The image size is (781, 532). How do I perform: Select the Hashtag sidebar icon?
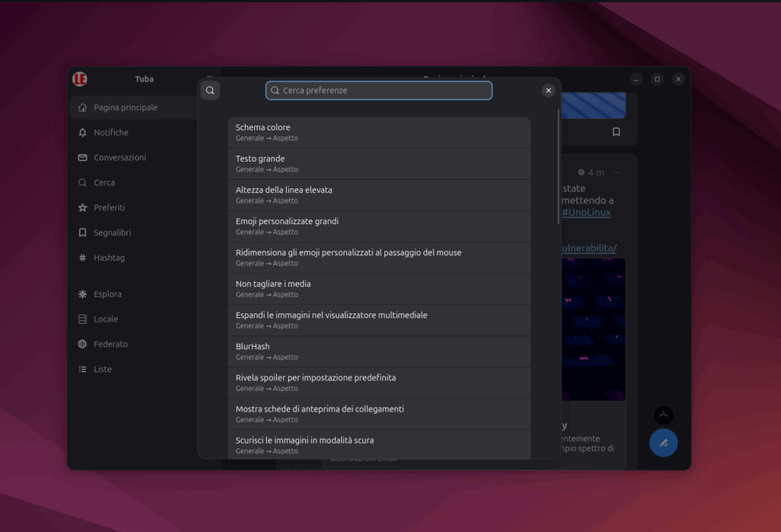(82, 258)
